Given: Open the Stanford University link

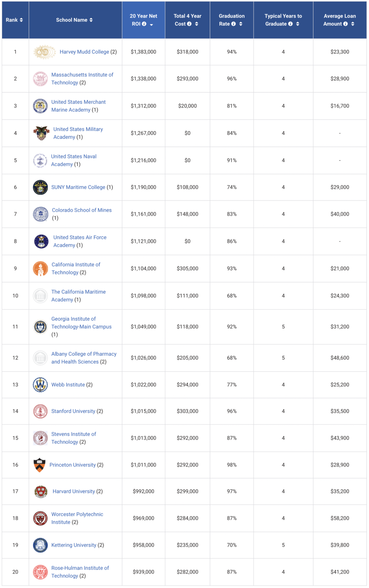Looking at the screenshot, I should [x=73, y=411].
